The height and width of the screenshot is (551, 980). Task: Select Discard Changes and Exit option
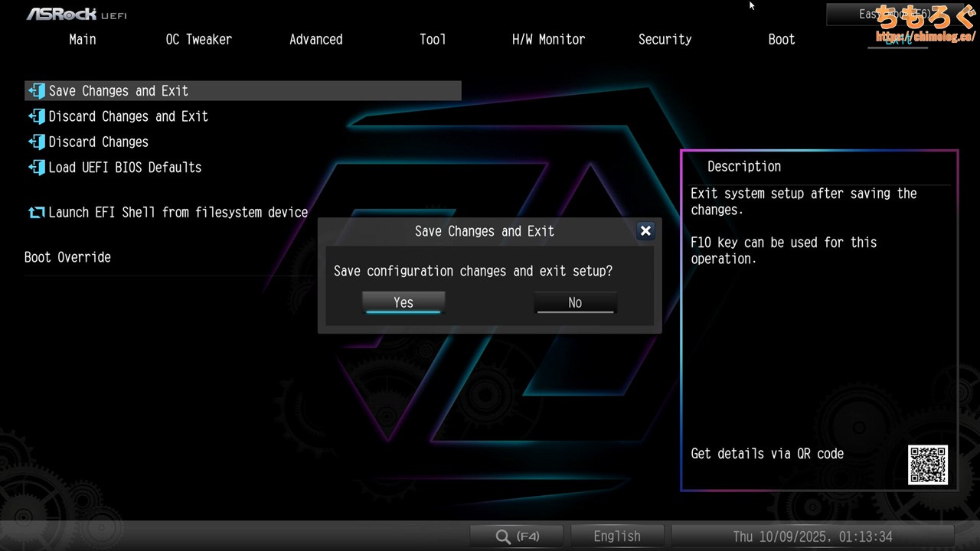(x=129, y=116)
